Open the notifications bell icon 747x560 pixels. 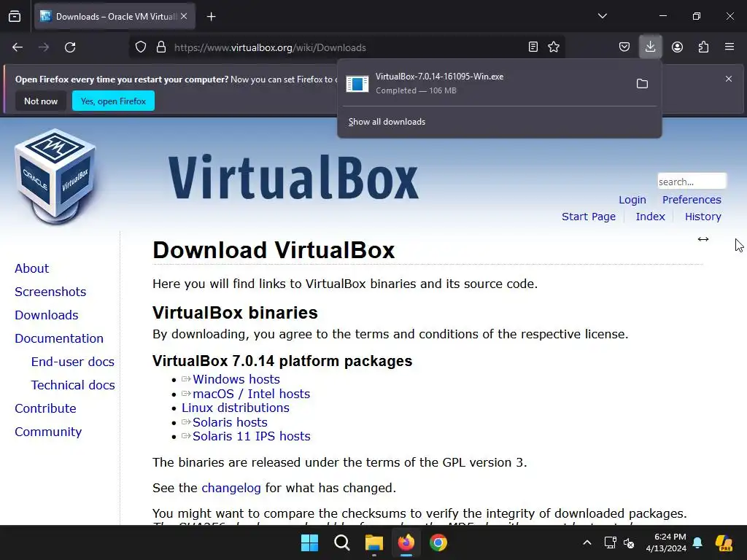(x=697, y=542)
